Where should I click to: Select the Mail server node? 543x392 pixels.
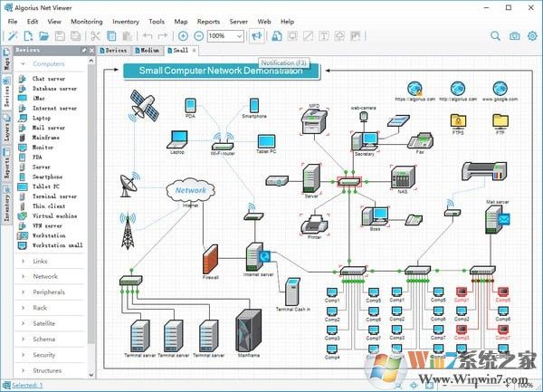497,220
